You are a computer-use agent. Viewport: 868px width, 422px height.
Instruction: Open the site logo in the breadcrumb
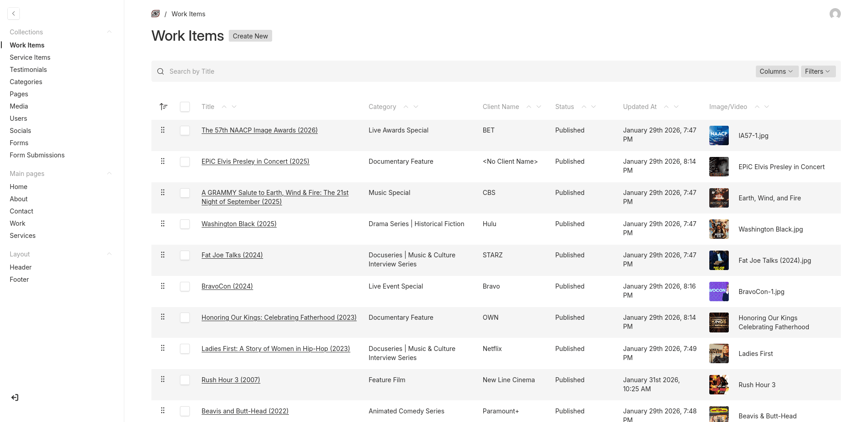pyautogui.click(x=155, y=14)
